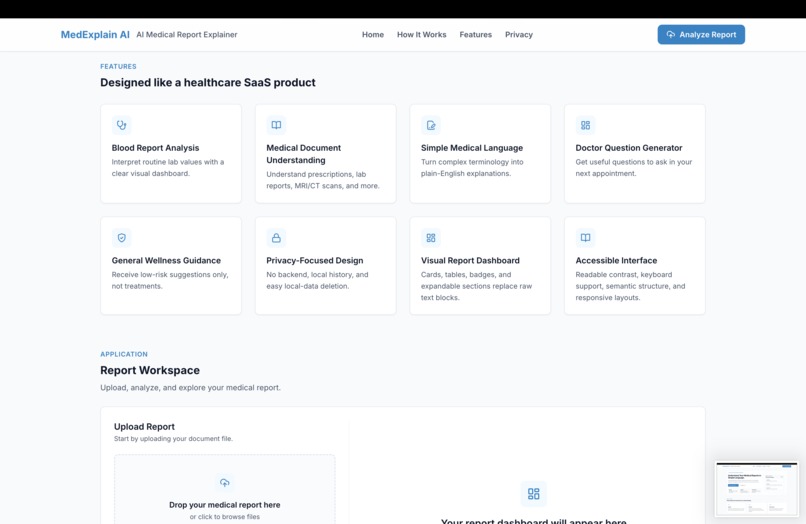
Task: Open the Home navigation link
Action: point(373,34)
